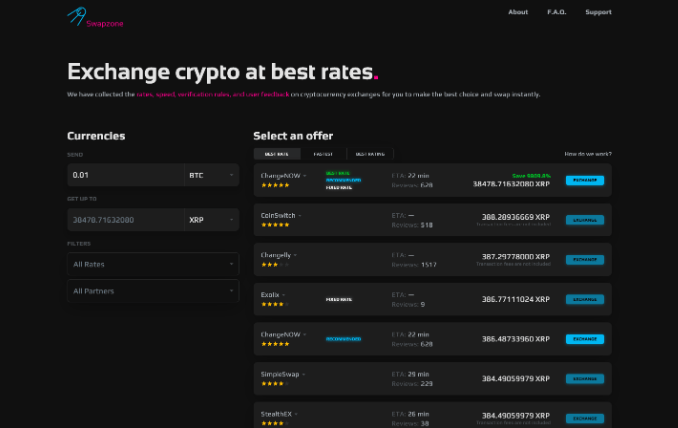Click the star rating of StealthEX

pos(275,423)
